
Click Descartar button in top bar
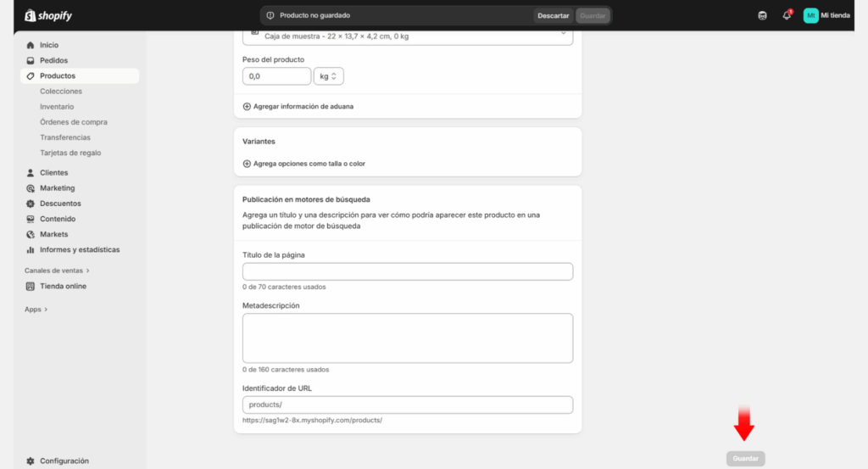(553, 15)
